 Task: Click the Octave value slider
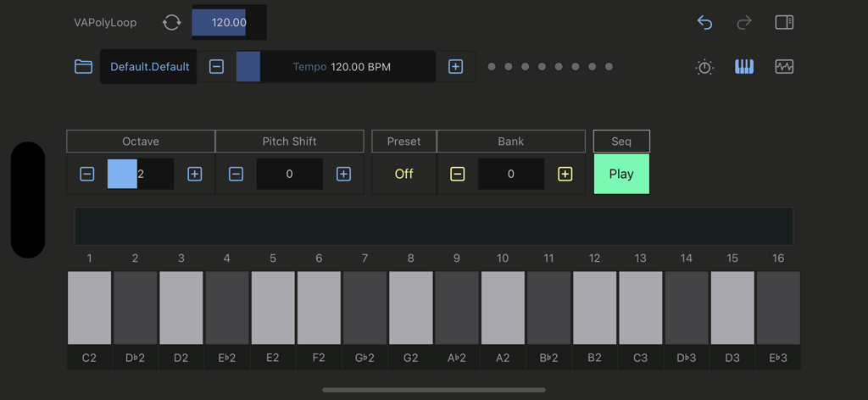[x=141, y=175]
